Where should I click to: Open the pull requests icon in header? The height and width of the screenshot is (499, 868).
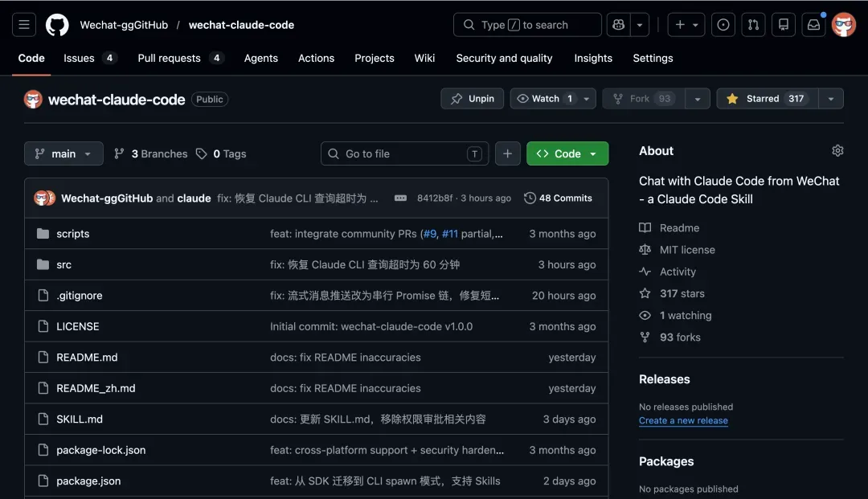753,25
